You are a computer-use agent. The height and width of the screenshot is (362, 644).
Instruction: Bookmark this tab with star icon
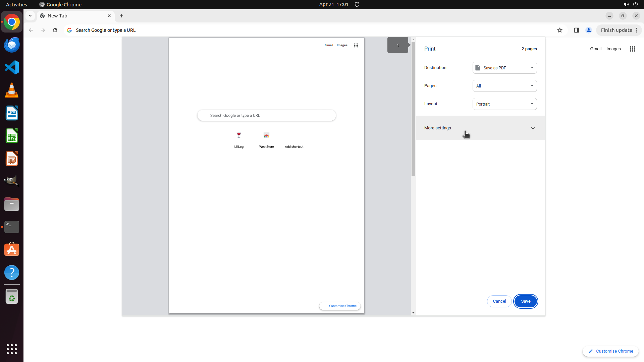pyautogui.click(x=559, y=30)
